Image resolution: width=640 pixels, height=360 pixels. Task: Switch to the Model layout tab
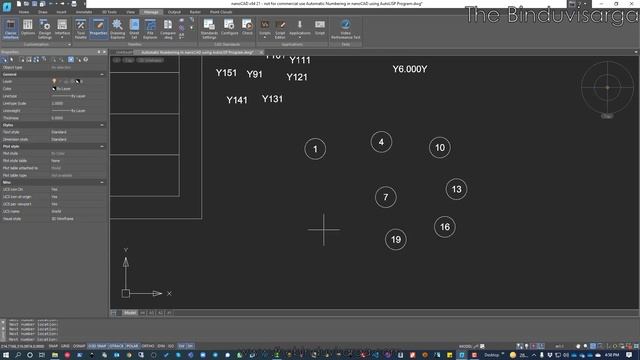(x=130, y=313)
